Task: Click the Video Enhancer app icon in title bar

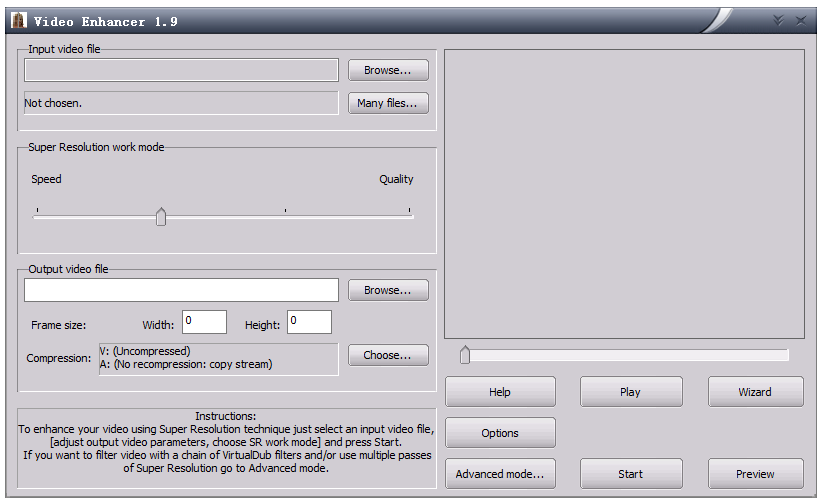Action: point(18,21)
